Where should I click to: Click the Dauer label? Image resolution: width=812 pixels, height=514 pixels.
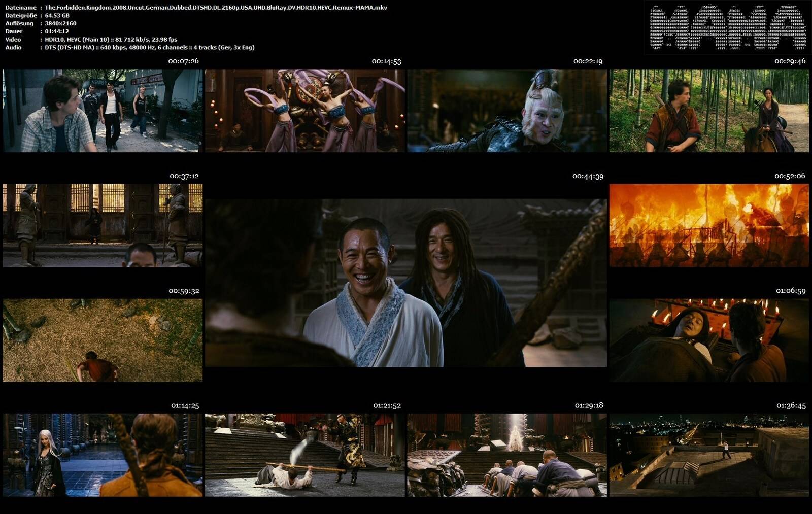click(x=14, y=31)
